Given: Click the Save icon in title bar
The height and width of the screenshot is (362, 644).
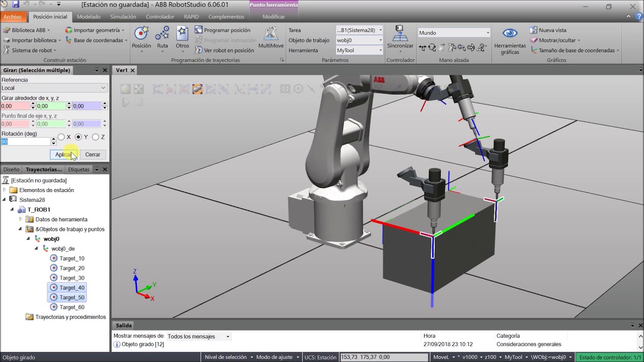Looking at the screenshot, I should (x=16, y=5).
